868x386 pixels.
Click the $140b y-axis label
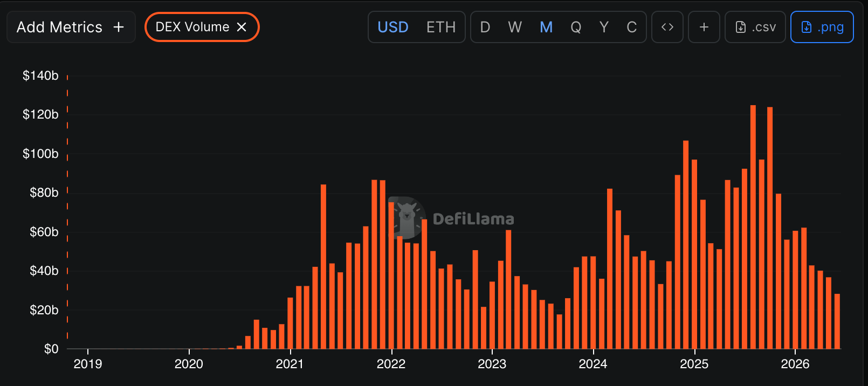(x=40, y=75)
